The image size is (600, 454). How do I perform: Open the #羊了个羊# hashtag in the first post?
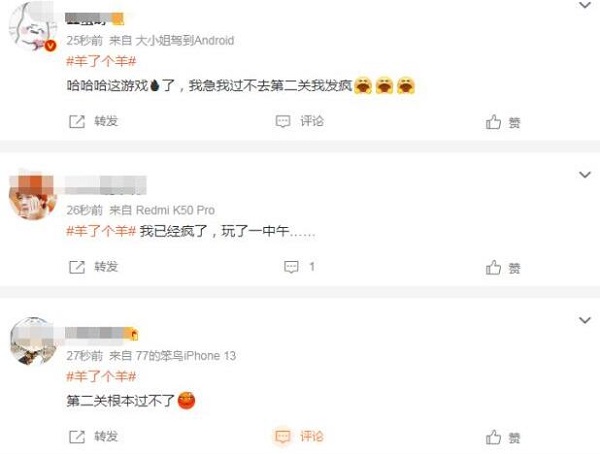point(101,61)
